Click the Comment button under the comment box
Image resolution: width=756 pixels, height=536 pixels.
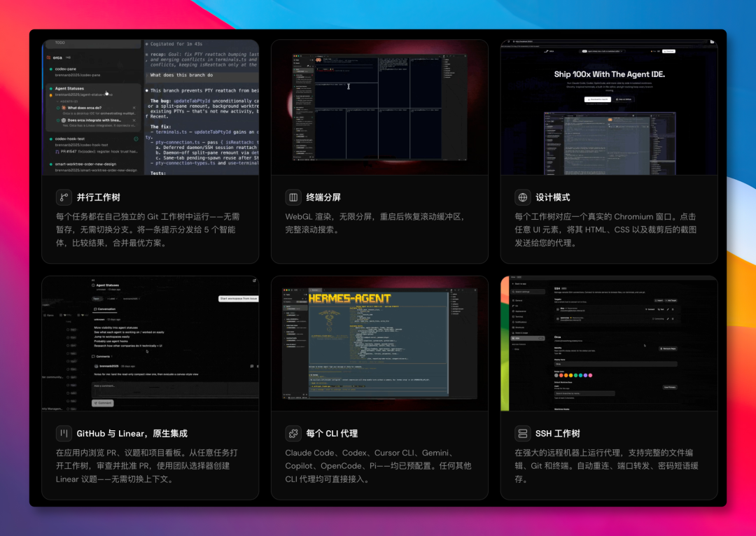pyautogui.click(x=103, y=403)
